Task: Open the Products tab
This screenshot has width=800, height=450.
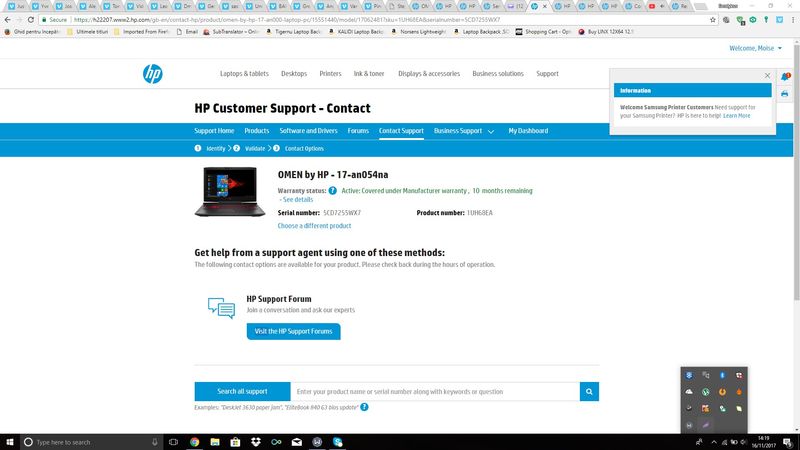Action: point(257,131)
